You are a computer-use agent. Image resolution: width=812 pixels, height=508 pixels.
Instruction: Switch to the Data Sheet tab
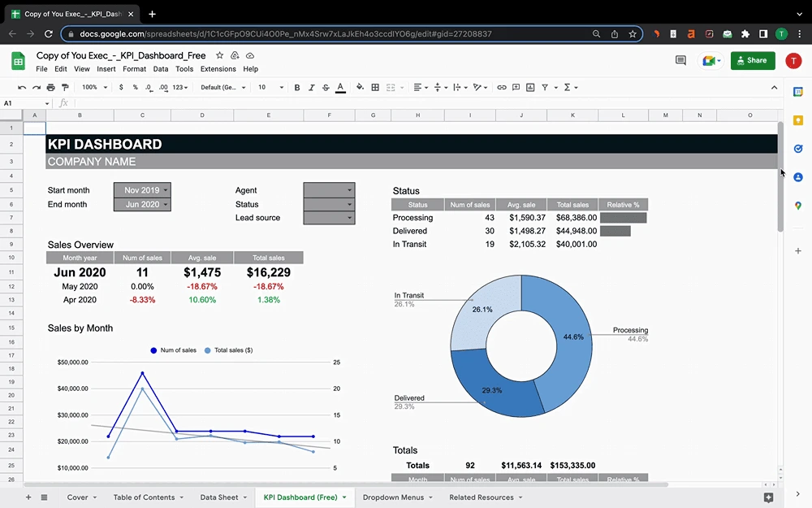pos(219,497)
